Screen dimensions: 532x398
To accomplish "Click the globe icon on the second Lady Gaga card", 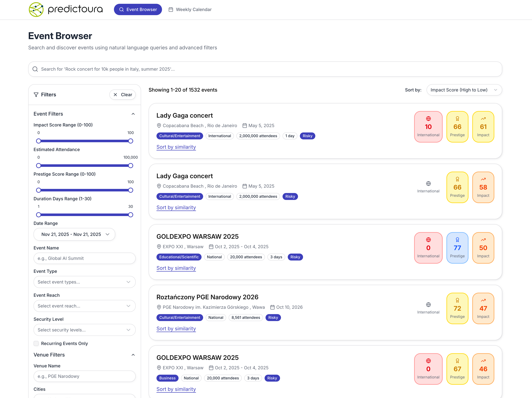I will 428,184.
